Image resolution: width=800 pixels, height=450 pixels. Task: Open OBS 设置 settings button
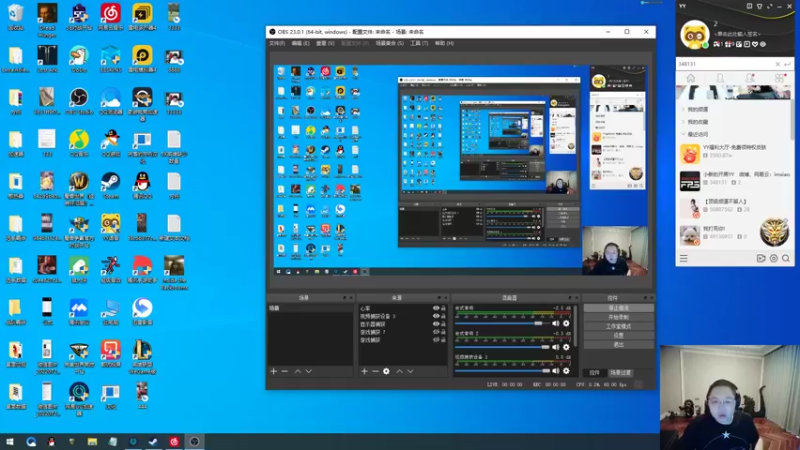click(x=618, y=336)
